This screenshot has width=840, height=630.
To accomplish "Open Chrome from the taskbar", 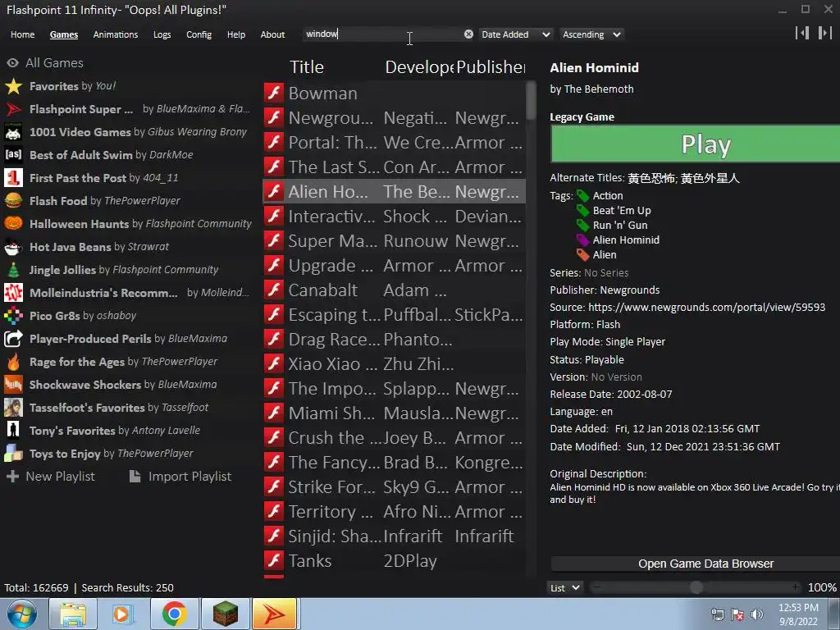I will pos(174,614).
